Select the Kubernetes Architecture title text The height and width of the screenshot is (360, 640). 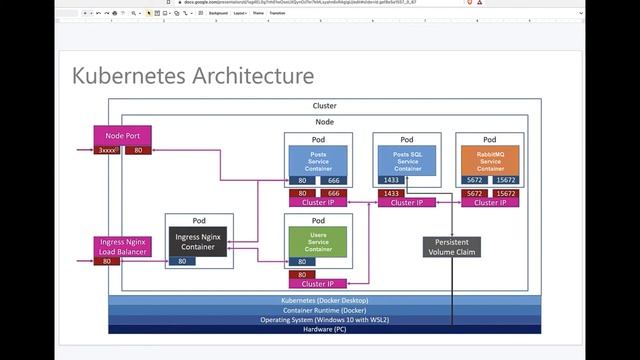tap(193, 76)
